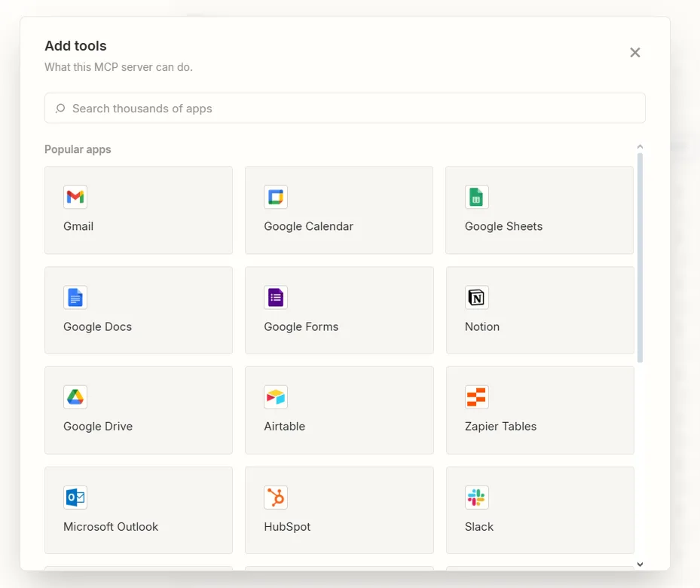Click the Google Docs blue icon
This screenshot has height=588, width=700.
point(75,297)
